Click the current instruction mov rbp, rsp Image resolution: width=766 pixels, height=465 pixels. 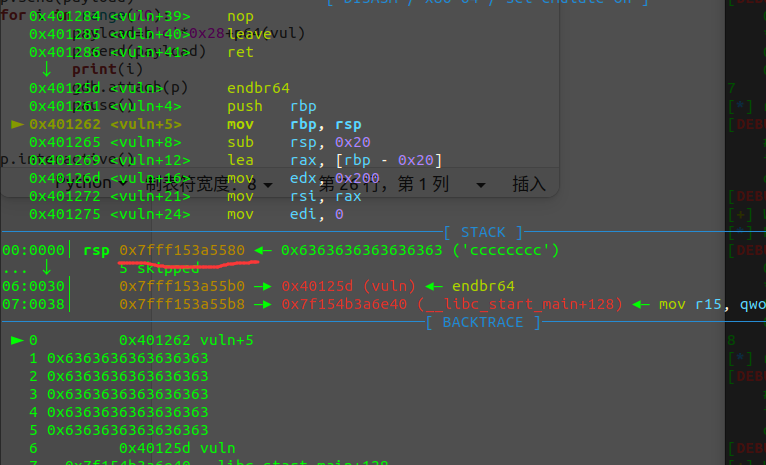pos(294,124)
